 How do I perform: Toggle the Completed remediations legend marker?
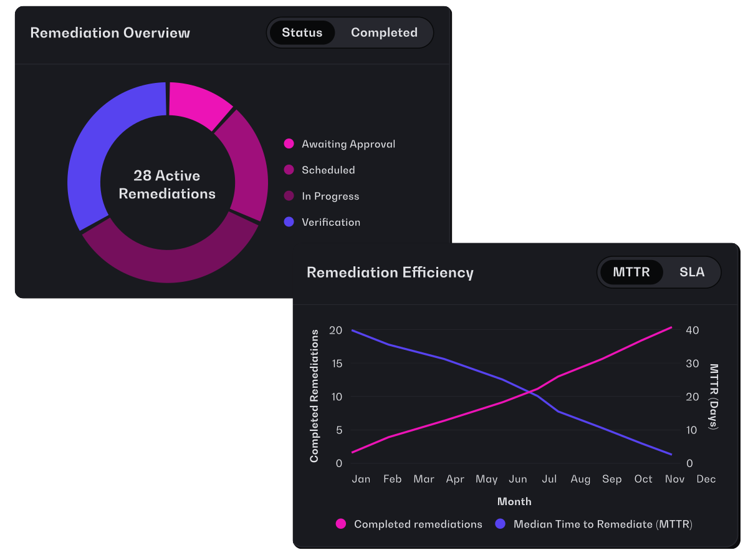pyautogui.click(x=341, y=524)
